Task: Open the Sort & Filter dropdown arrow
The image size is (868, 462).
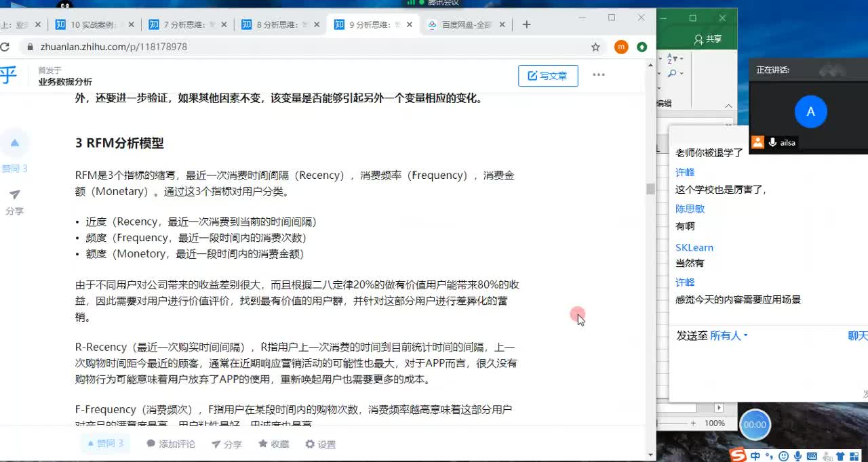Action: tap(682, 59)
